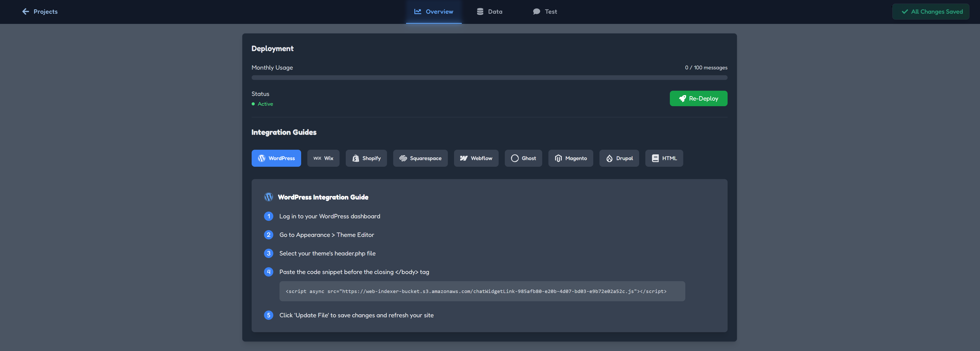Click the back arrow icon beside Projects
This screenshot has height=351, width=980.
click(x=26, y=11)
